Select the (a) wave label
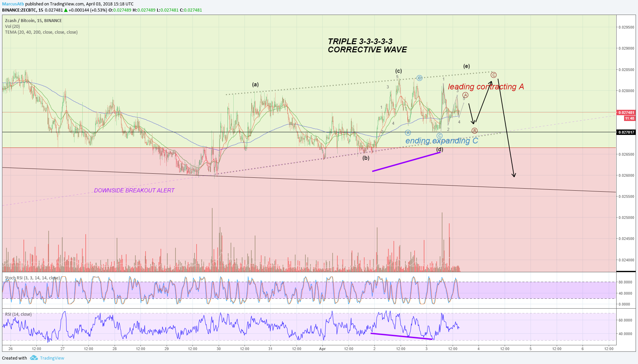The image size is (638, 364). (x=255, y=84)
